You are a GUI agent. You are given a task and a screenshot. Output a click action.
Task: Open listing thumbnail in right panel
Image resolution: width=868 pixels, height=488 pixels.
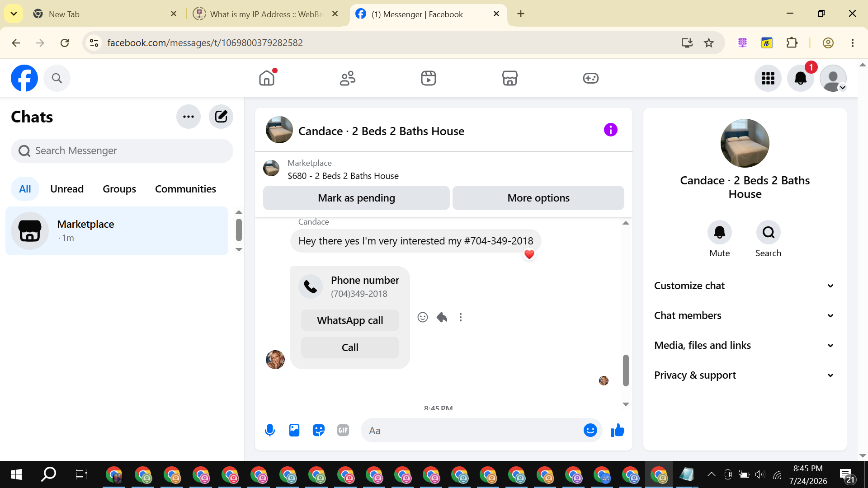(745, 143)
